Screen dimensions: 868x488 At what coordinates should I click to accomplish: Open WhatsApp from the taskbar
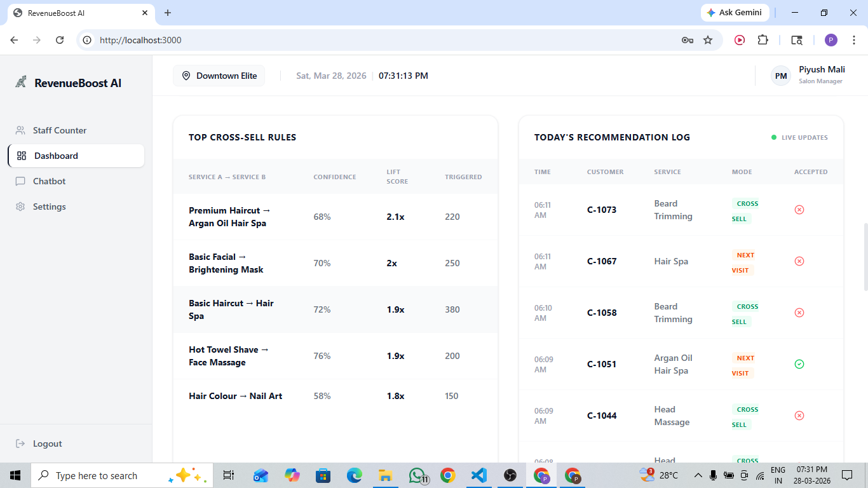pos(417,475)
